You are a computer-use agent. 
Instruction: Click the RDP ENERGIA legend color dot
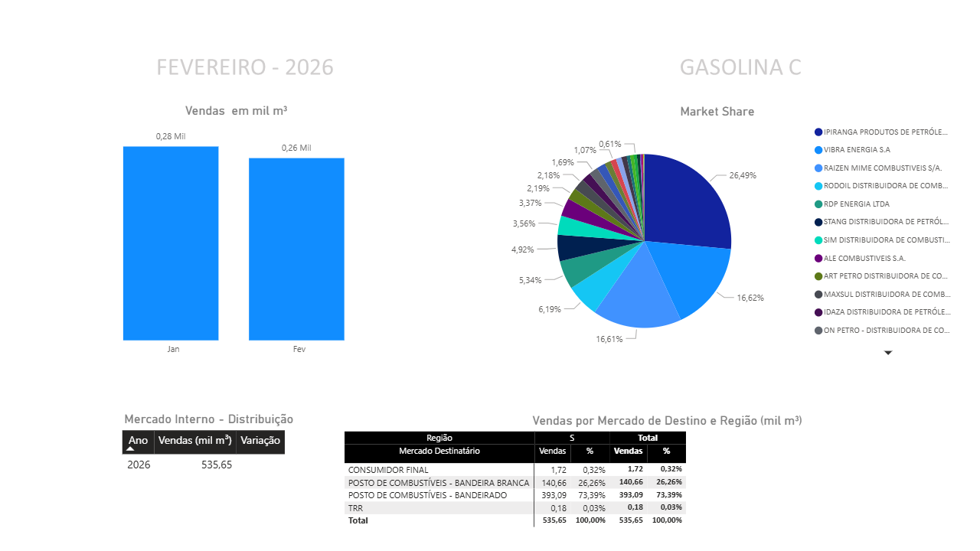pyautogui.click(x=818, y=204)
